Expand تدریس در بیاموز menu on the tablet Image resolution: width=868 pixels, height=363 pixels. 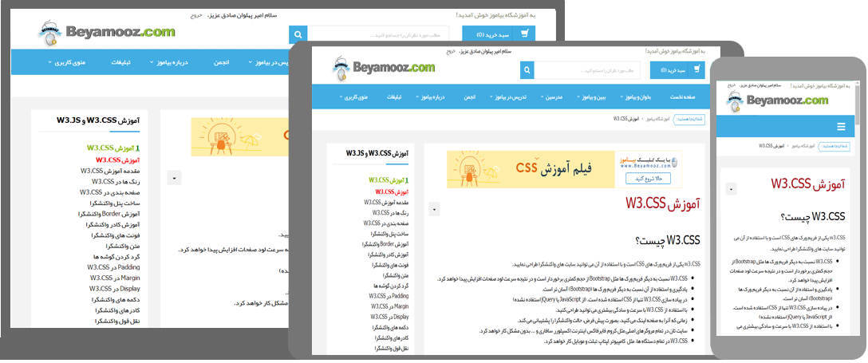click(x=508, y=97)
